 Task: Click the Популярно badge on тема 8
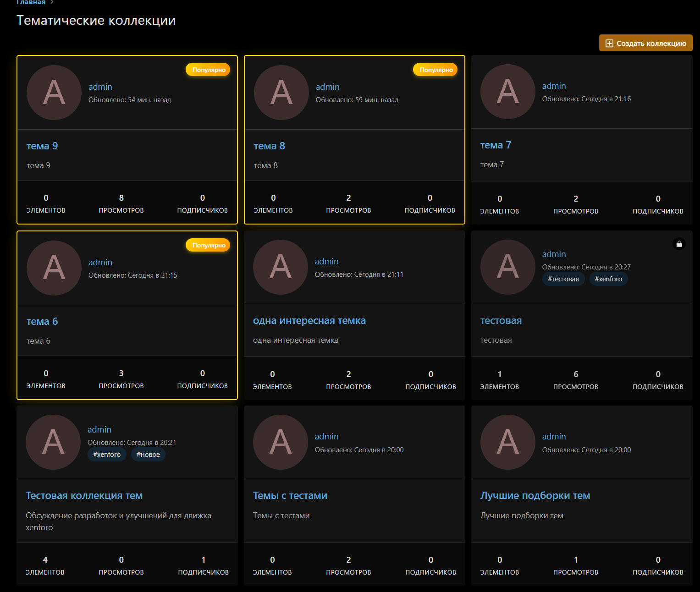pos(435,70)
